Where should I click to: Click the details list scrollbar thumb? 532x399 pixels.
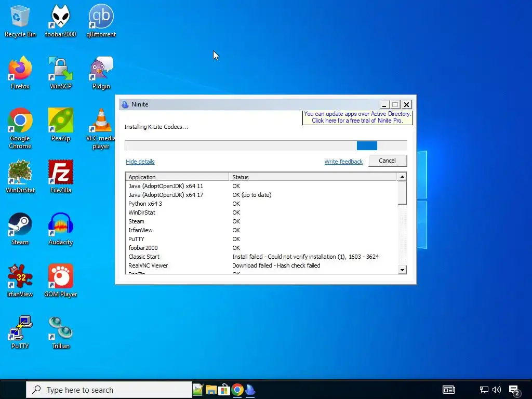pos(402,193)
